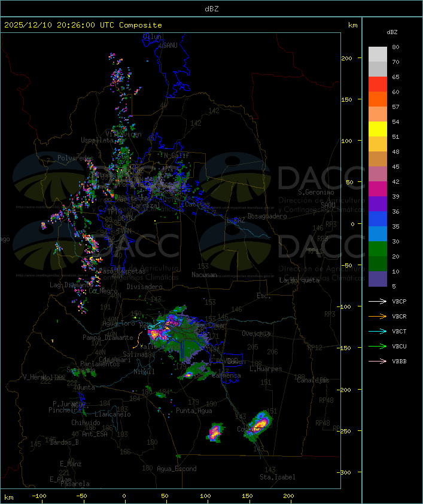
Task: Click the 100 tick on horizontal axis
Action: (205, 496)
